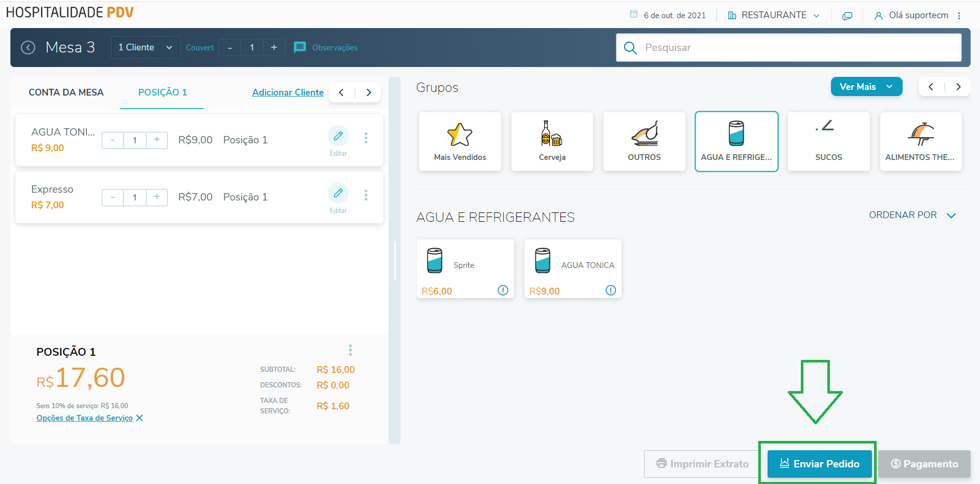Edit the AGUA TONI... item with pencil
Viewport: 980px width, 484px height.
point(338,136)
